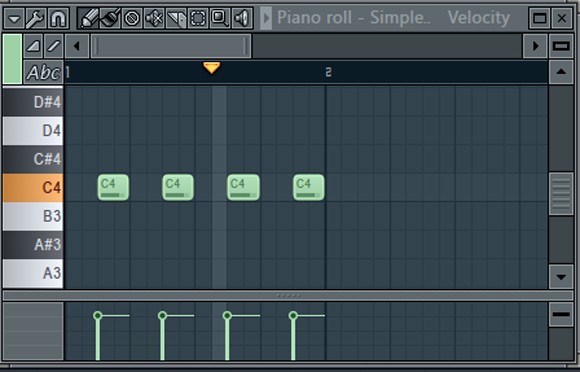Click the horizontal scrollbar thumb
This screenshot has height=372, width=580.
click(x=171, y=46)
